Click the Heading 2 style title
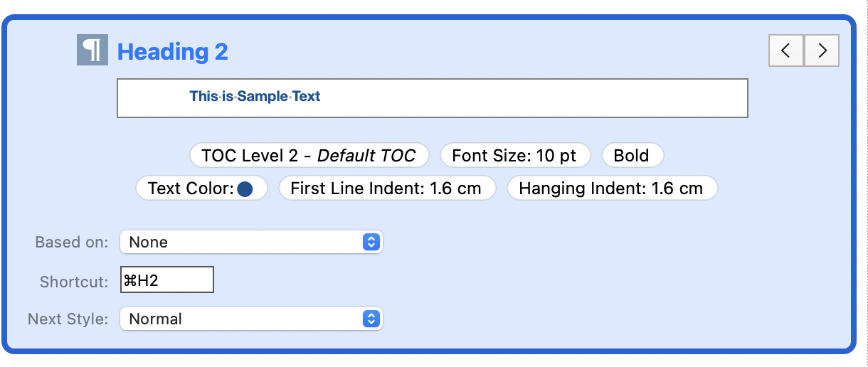Image resolution: width=868 pixels, height=367 pixels. [x=172, y=52]
